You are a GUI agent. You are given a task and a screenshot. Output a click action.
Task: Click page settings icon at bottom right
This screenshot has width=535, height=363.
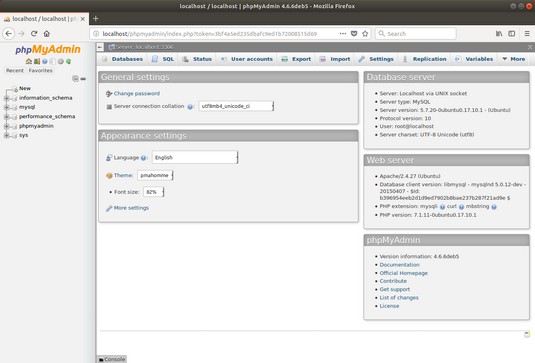[527, 334]
